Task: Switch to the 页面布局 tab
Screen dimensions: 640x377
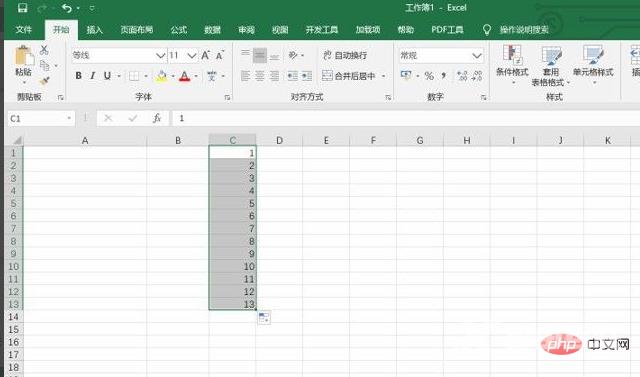Action: point(136,30)
